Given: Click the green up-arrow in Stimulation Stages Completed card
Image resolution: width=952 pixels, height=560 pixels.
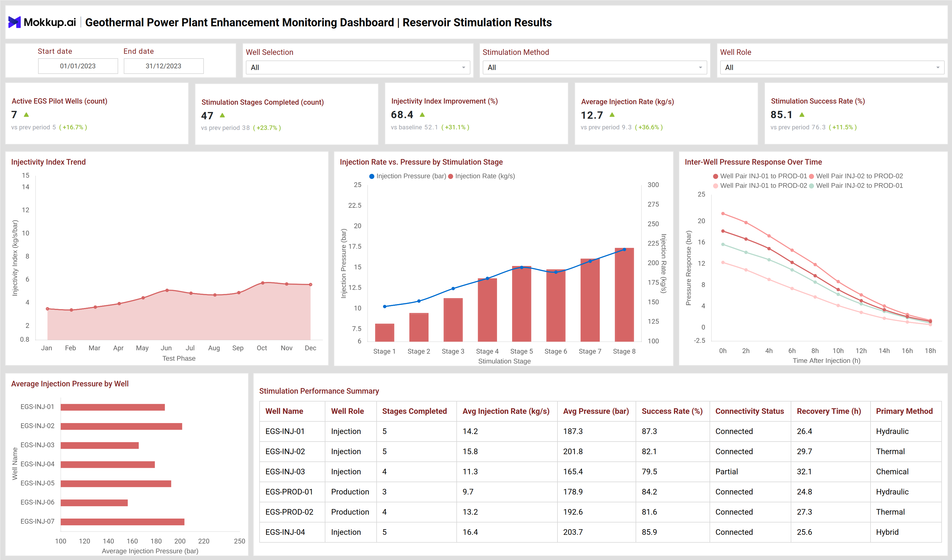Looking at the screenshot, I should pyautogui.click(x=223, y=115).
